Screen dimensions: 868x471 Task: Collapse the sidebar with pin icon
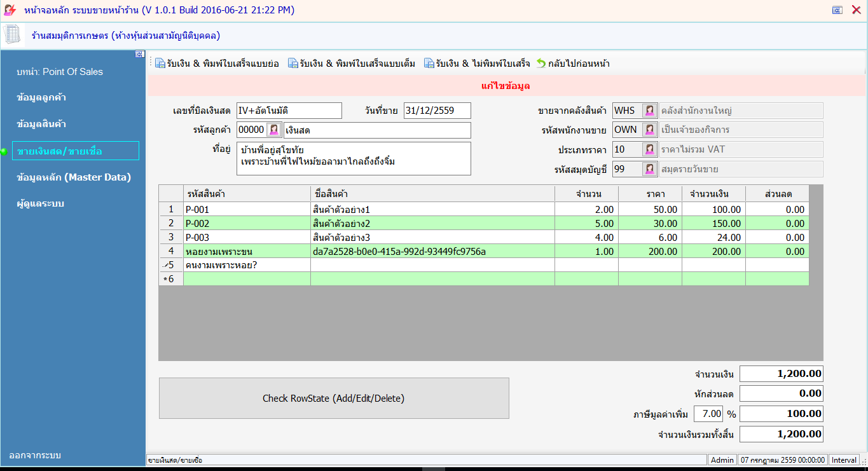point(139,55)
